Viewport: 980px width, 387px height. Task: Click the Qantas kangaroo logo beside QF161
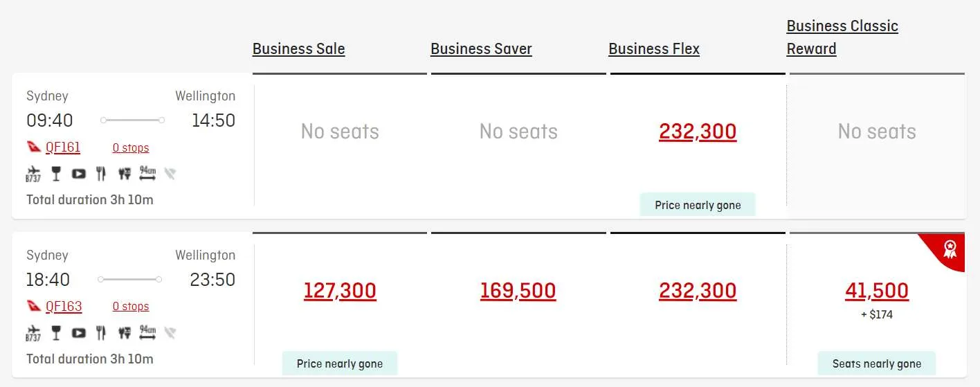[x=34, y=147]
